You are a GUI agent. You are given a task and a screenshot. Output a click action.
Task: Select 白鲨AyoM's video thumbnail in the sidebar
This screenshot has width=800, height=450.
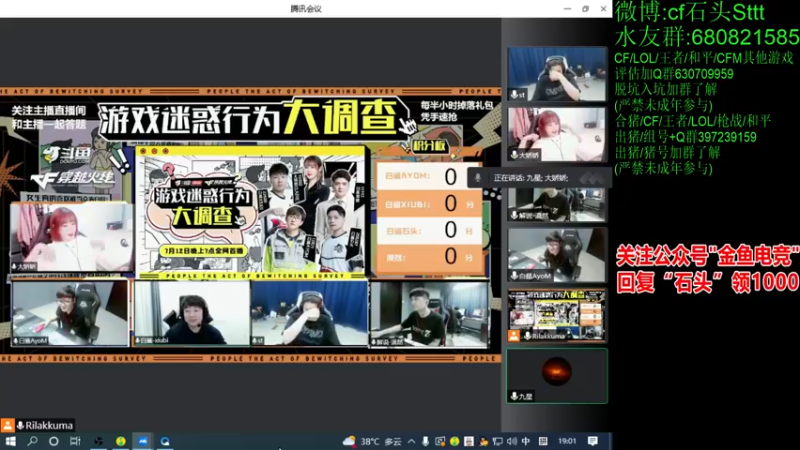557,255
